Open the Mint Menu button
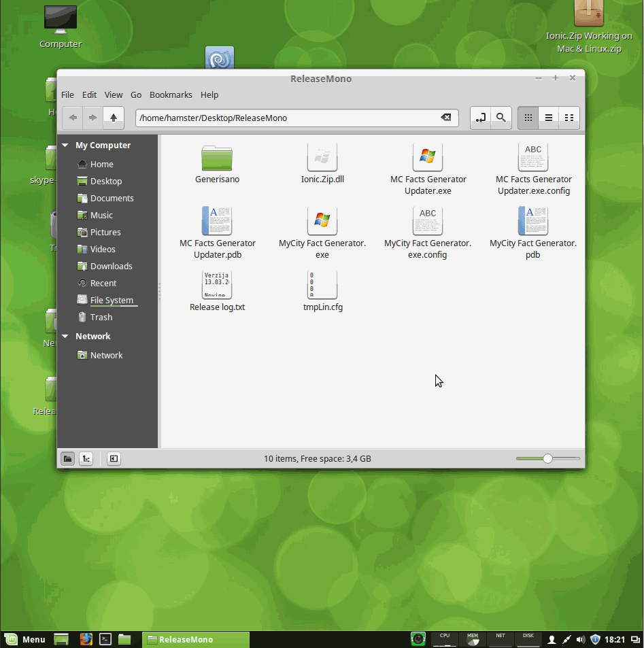This screenshot has width=644, height=648. tap(24, 640)
